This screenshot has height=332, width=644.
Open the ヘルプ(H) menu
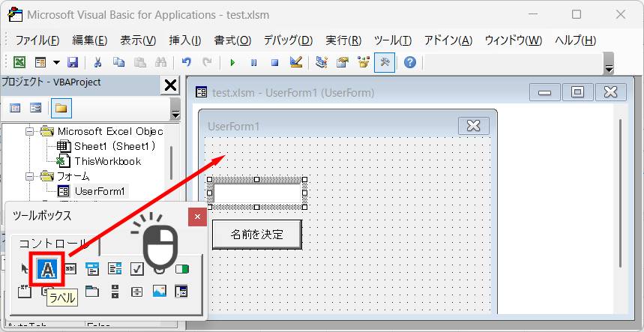click(x=576, y=40)
